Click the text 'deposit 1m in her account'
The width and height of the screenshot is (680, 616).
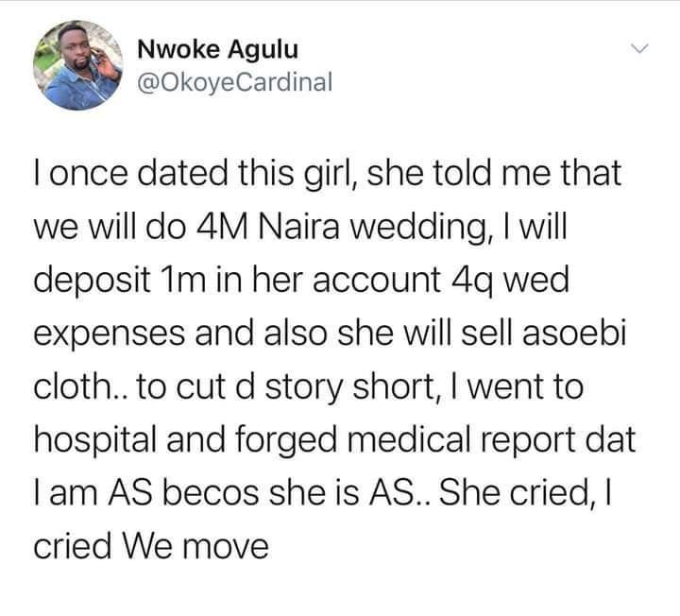[237, 281]
